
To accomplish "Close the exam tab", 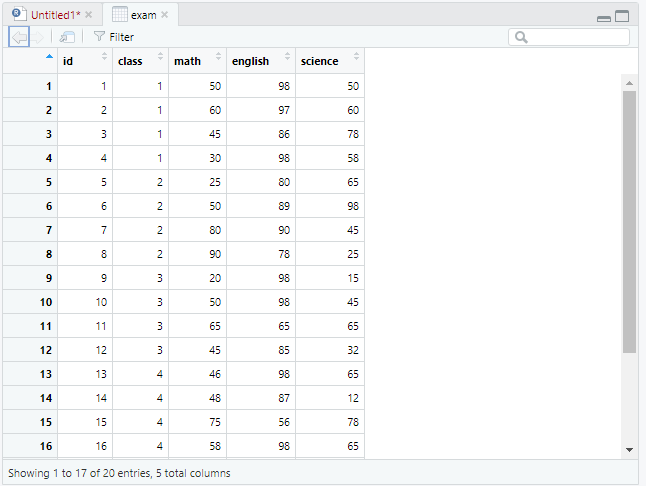I will tap(164, 15).
